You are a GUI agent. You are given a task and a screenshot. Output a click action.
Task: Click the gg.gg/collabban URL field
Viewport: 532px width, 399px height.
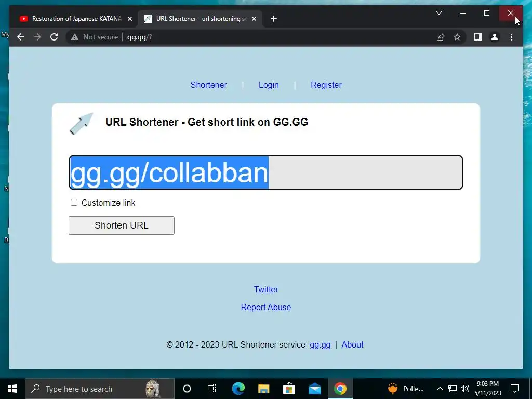click(x=266, y=172)
